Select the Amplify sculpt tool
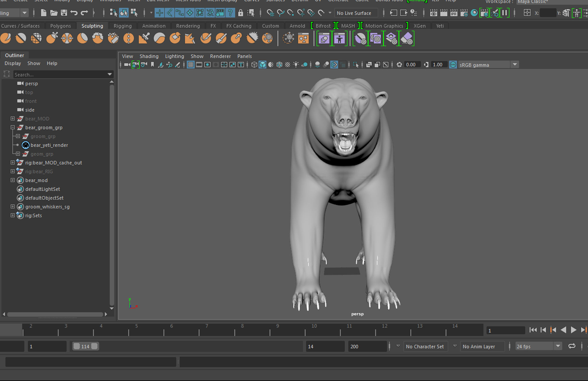The image size is (588, 381). coord(252,38)
